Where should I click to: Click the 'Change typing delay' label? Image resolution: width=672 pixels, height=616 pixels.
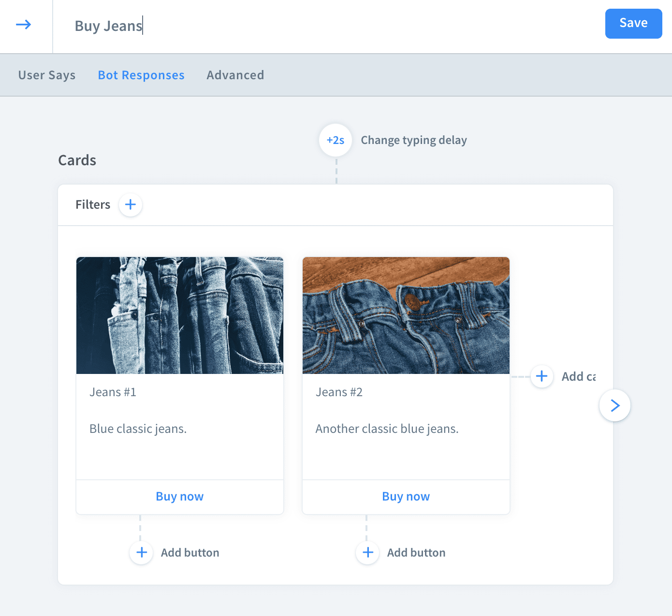tap(414, 140)
